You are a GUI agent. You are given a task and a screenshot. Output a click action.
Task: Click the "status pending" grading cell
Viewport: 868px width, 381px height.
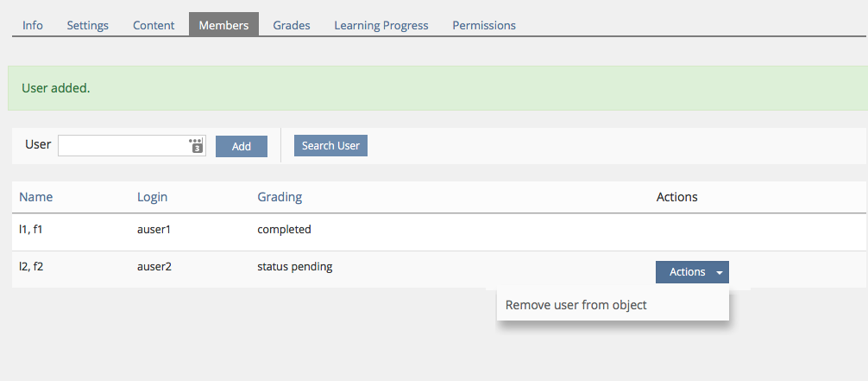point(295,267)
